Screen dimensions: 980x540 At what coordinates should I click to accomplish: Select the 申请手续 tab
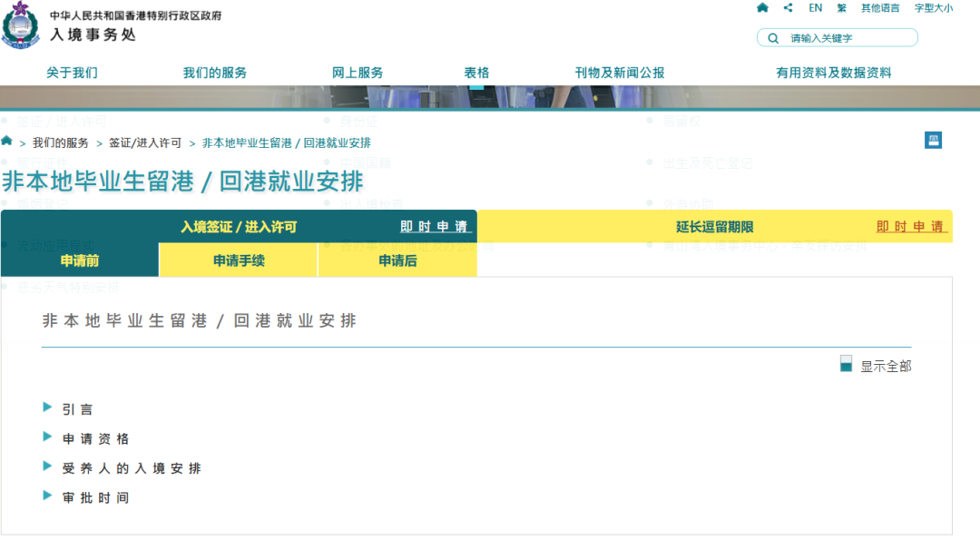(239, 260)
